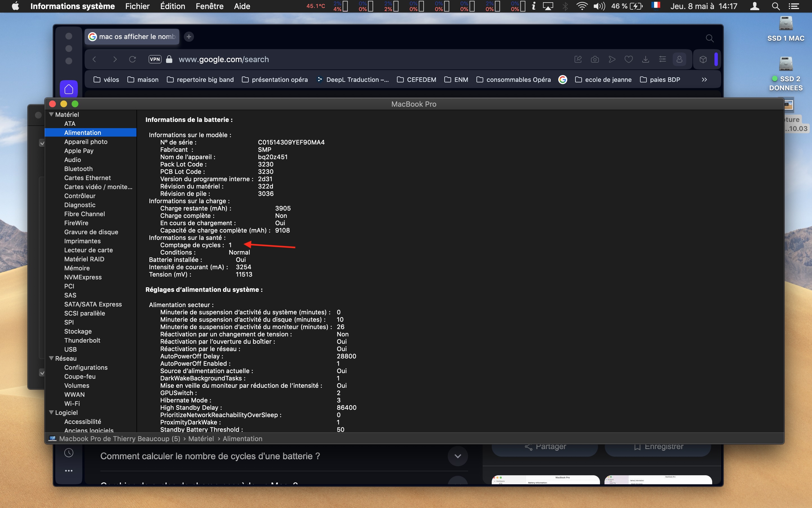The height and width of the screenshot is (508, 812).
Task: Reload the Google search page
Action: click(133, 60)
